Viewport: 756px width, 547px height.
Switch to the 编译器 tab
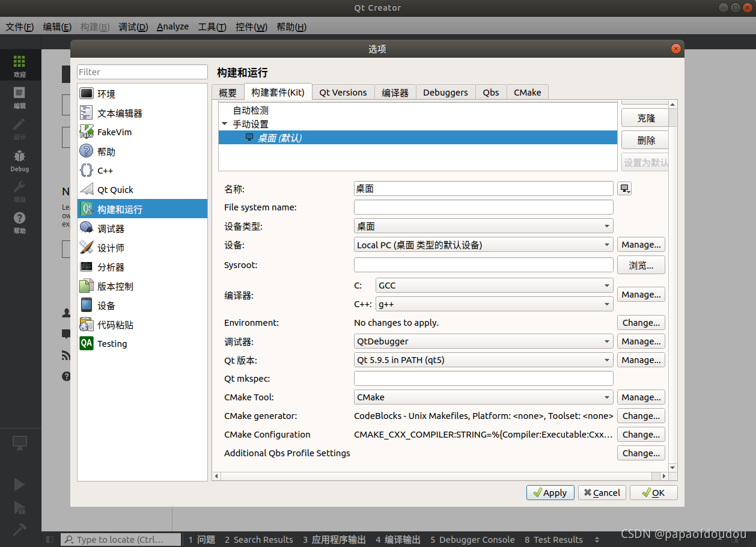[x=395, y=93]
